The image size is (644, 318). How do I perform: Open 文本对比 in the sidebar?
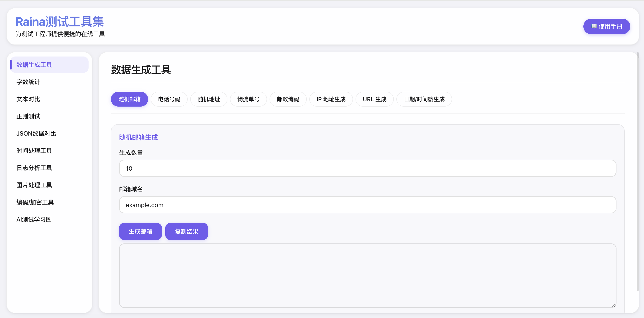pyautogui.click(x=49, y=99)
